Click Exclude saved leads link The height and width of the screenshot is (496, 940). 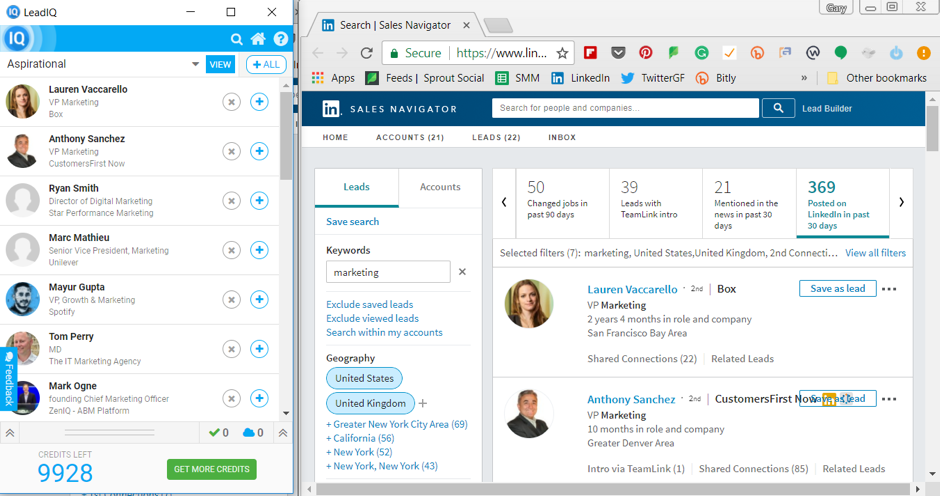click(369, 305)
